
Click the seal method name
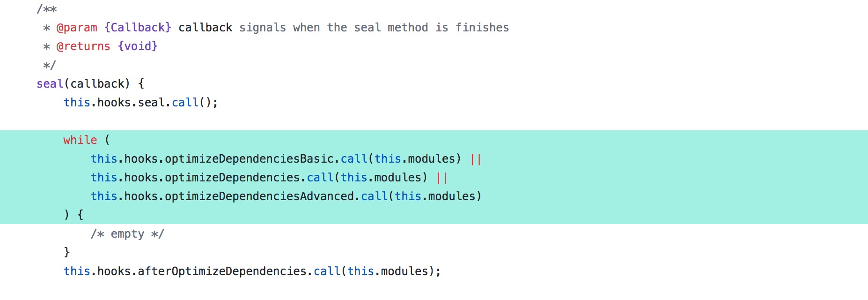[50, 84]
